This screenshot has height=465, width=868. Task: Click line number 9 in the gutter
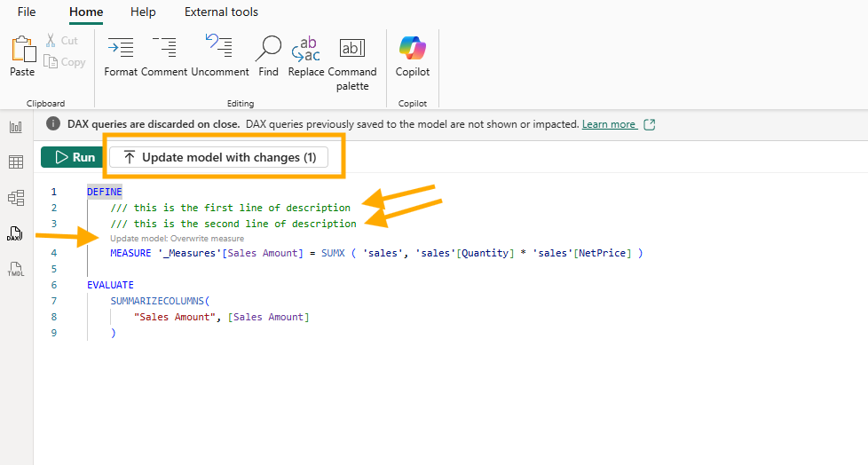click(54, 334)
